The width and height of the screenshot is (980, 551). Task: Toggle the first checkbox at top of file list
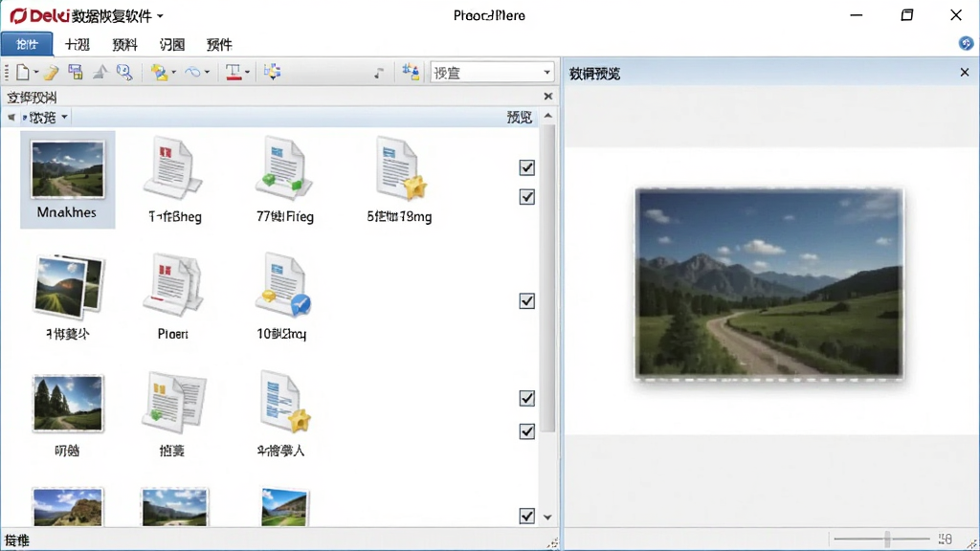[x=527, y=167]
